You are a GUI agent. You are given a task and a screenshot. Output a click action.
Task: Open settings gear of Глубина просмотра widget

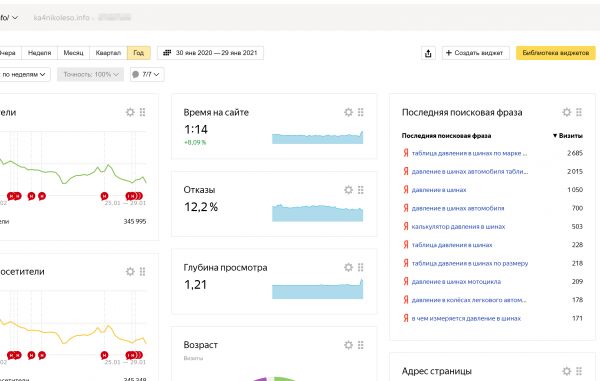348,267
